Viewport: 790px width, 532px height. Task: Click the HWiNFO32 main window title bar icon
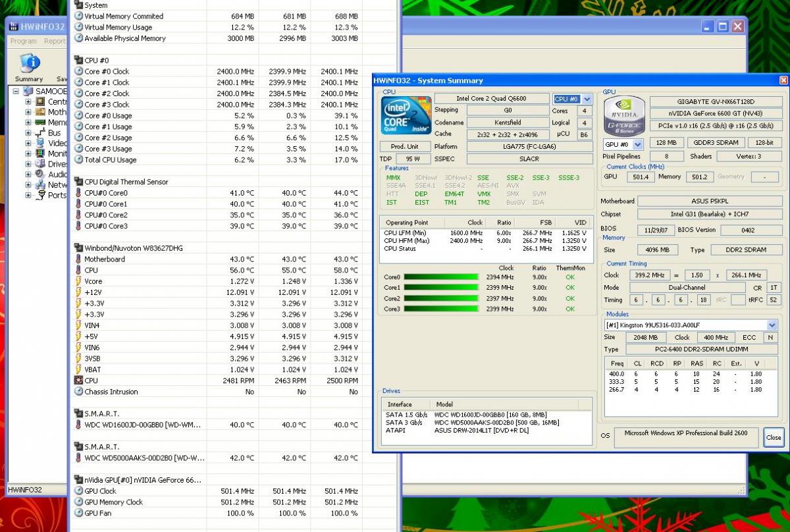point(13,27)
